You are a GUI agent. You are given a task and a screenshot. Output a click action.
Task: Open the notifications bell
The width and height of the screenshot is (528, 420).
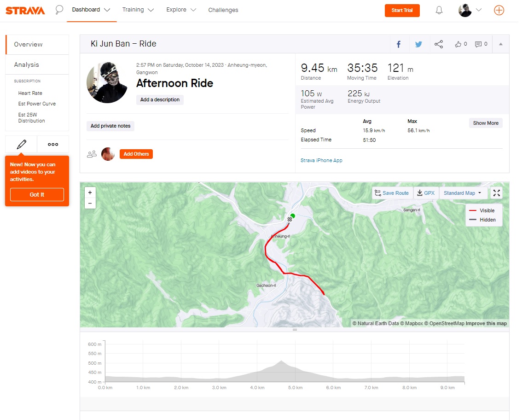(439, 10)
